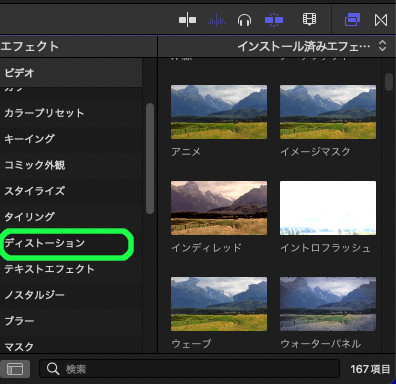Select the テキストエフェクト category
The width and height of the screenshot is (396, 384).
pyautogui.click(x=71, y=269)
